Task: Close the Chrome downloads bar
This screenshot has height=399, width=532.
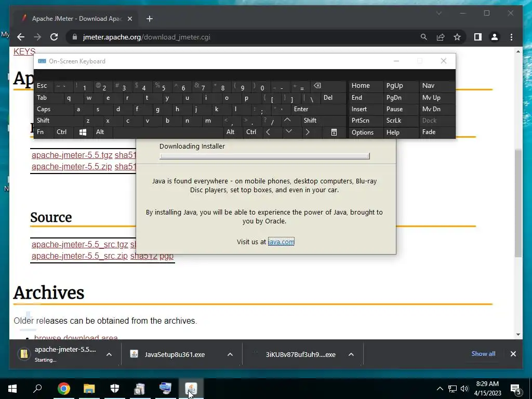Action: 513,354
